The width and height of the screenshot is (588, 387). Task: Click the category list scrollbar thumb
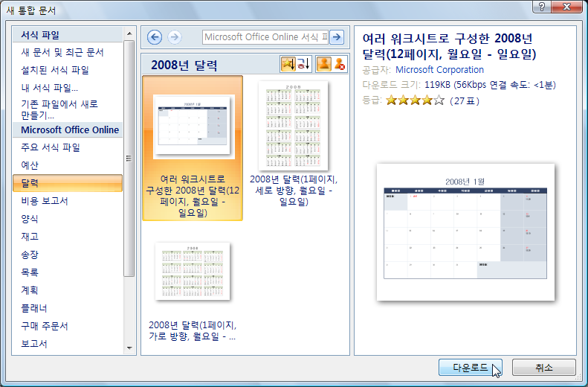[x=129, y=158]
